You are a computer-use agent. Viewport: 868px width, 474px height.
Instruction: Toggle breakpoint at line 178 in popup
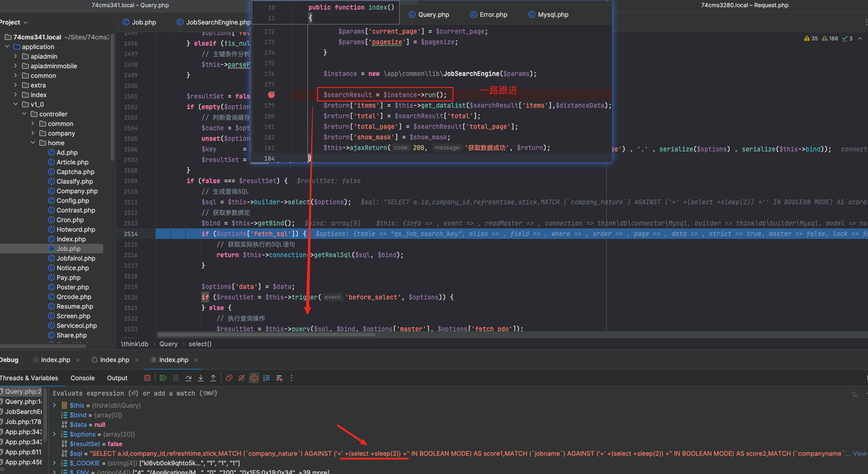(x=271, y=95)
